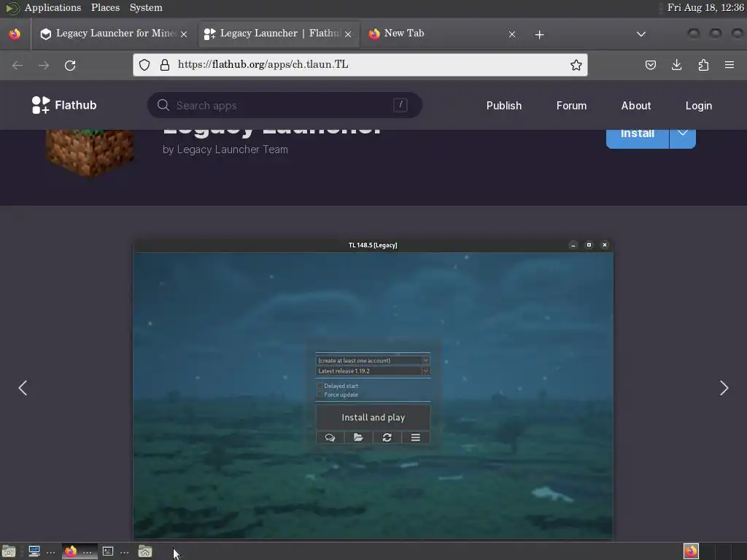Select the Firefox window in bottom taskbar

pyautogui.click(x=80, y=551)
